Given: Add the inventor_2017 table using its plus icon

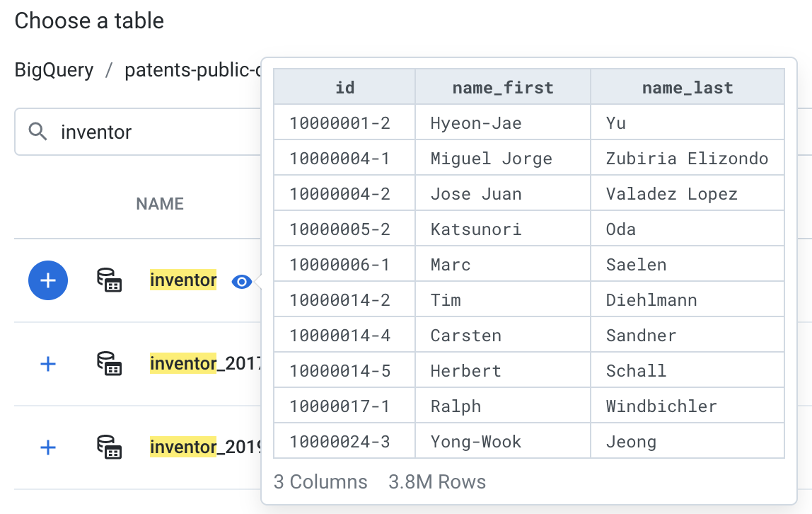Looking at the screenshot, I should tap(47, 364).
